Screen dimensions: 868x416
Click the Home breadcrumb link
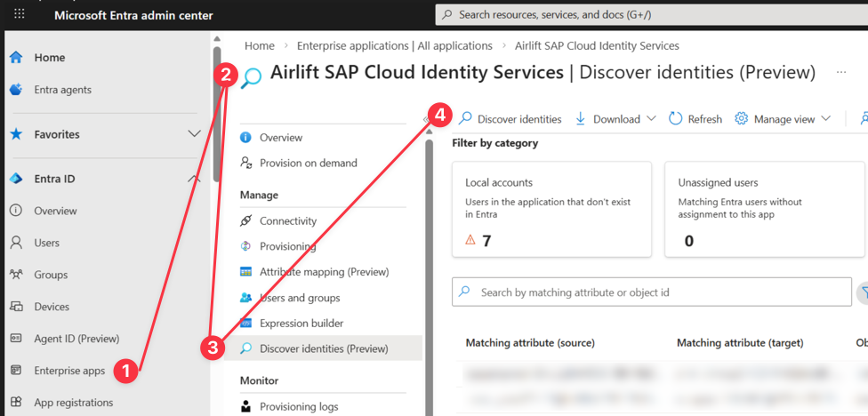[x=259, y=46]
